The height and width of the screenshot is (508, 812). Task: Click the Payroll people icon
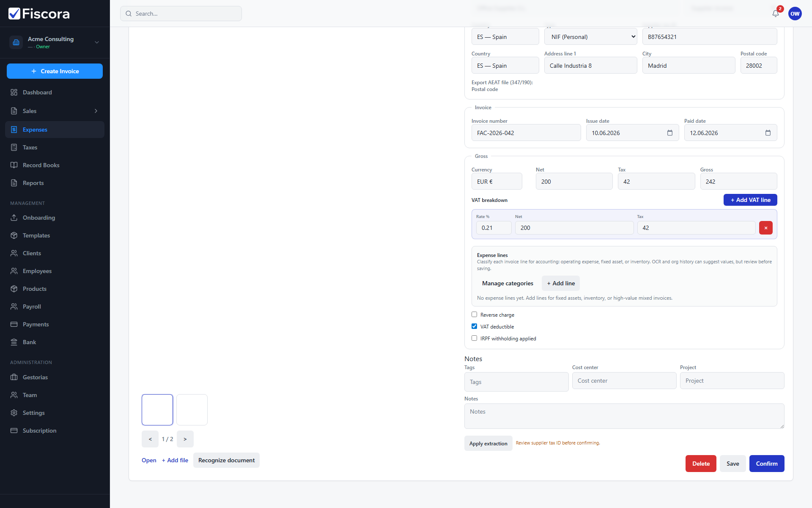coord(14,306)
